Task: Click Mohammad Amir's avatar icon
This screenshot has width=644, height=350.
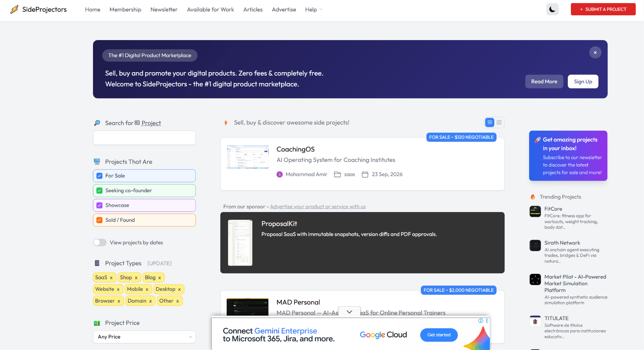Action: coord(280,174)
